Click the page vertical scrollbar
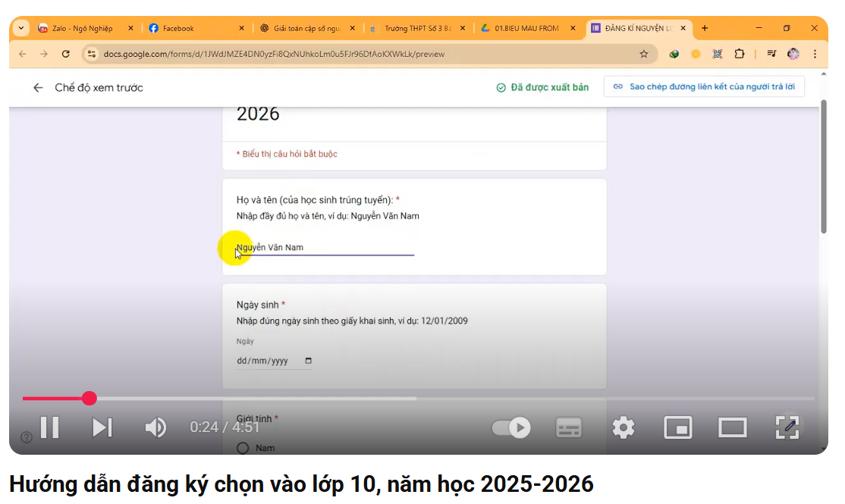The width and height of the screenshot is (845, 504). (824, 167)
